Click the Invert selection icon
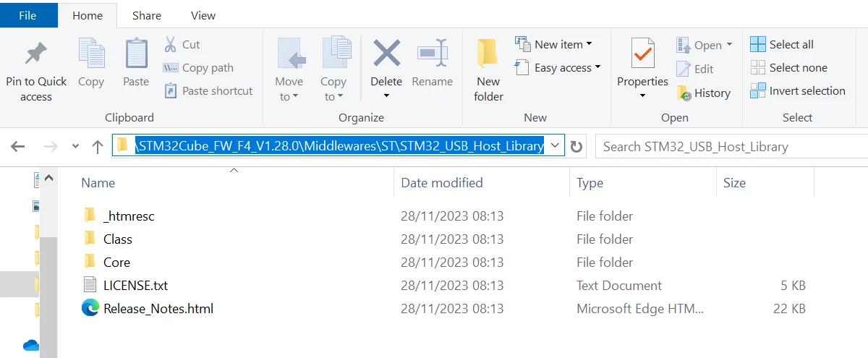Viewport: 868px width, 358px height. pos(757,90)
